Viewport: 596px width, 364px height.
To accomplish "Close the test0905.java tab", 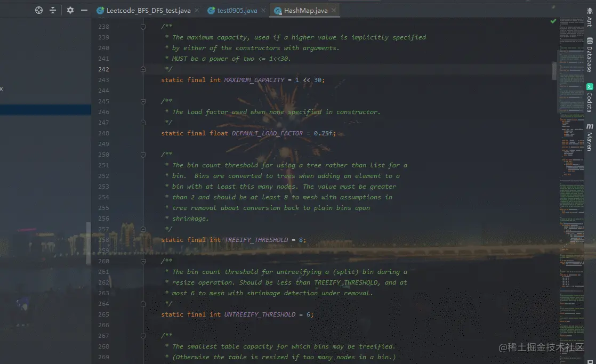I will click(x=263, y=10).
